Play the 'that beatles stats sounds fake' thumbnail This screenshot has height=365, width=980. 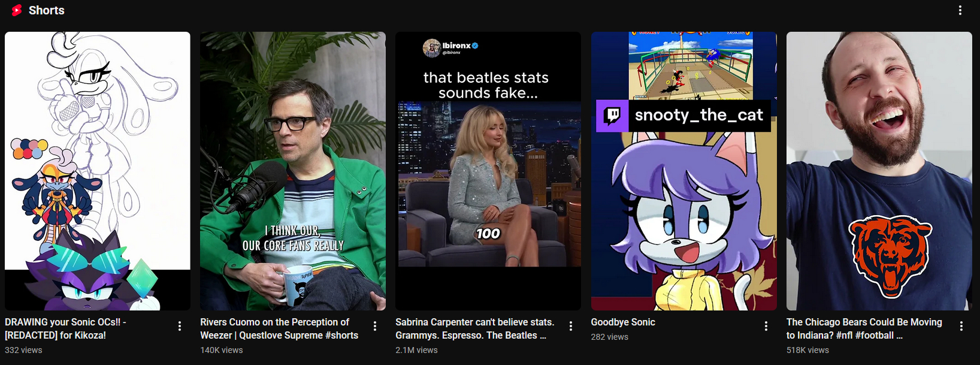coord(488,171)
